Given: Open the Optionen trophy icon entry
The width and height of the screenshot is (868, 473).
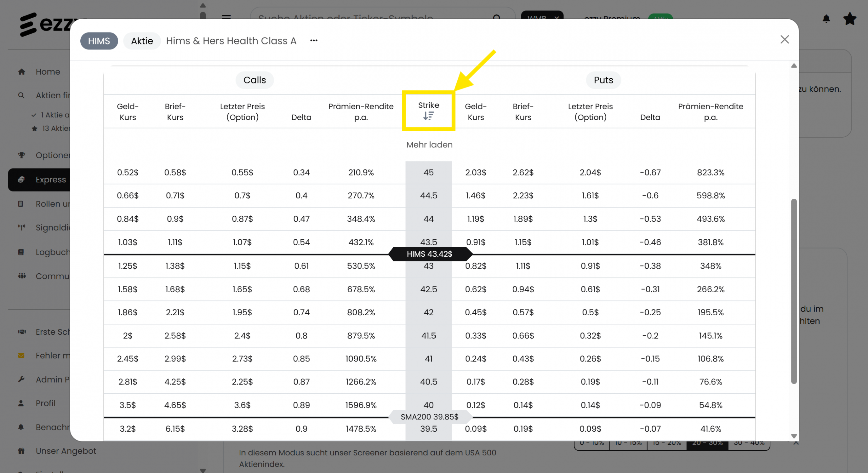Looking at the screenshot, I should click(x=22, y=155).
